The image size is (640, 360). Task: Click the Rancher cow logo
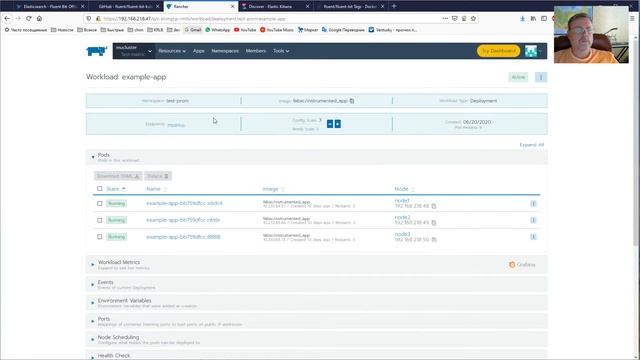click(x=97, y=51)
